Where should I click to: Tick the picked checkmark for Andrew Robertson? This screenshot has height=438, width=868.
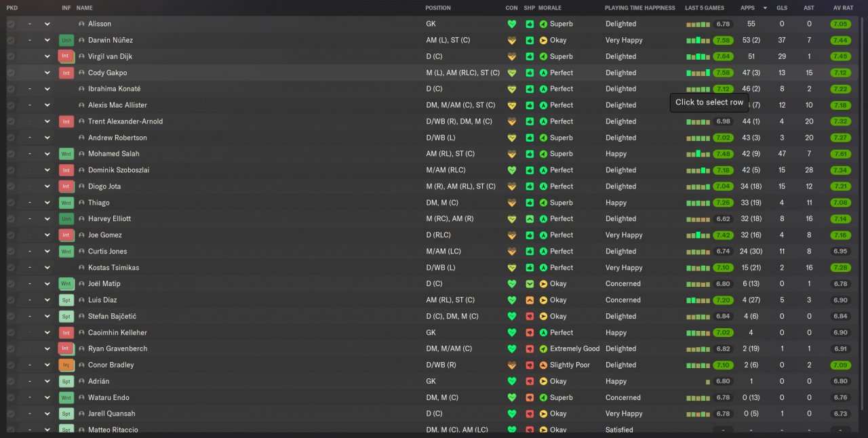click(11, 138)
